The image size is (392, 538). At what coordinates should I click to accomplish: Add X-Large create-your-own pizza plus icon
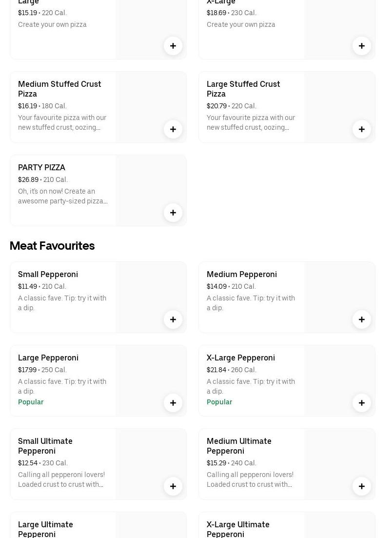[x=362, y=46]
